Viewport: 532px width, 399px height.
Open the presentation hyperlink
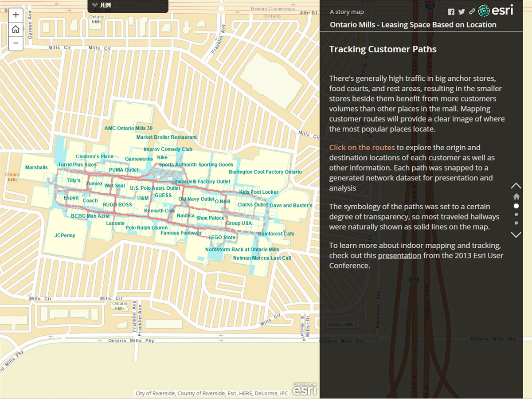(399, 255)
